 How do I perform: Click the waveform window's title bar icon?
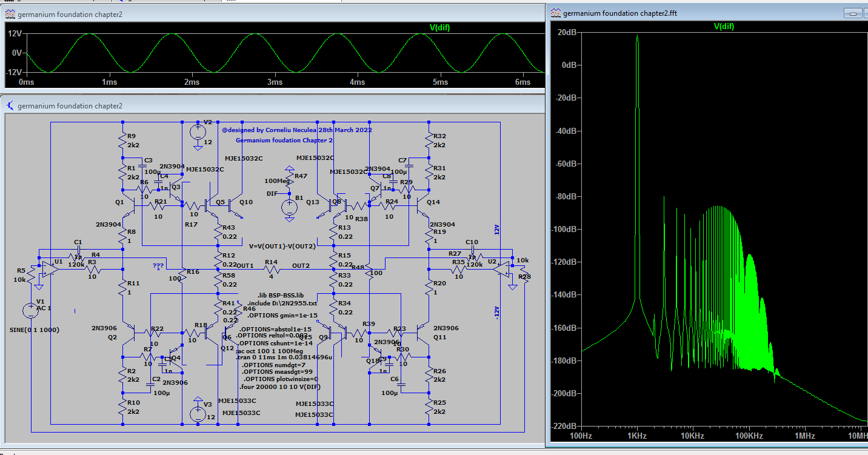[10, 14]
